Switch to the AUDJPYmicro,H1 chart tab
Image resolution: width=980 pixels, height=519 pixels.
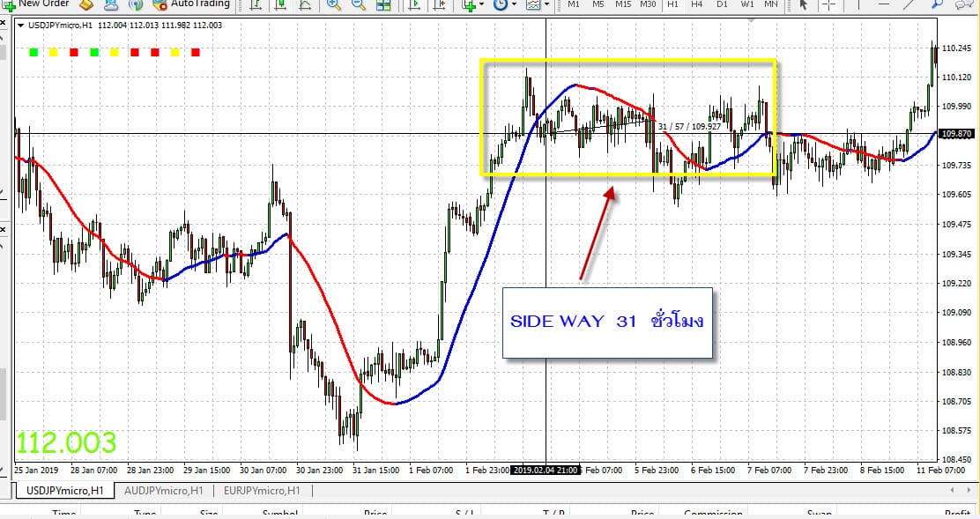(x=164, y=491)
